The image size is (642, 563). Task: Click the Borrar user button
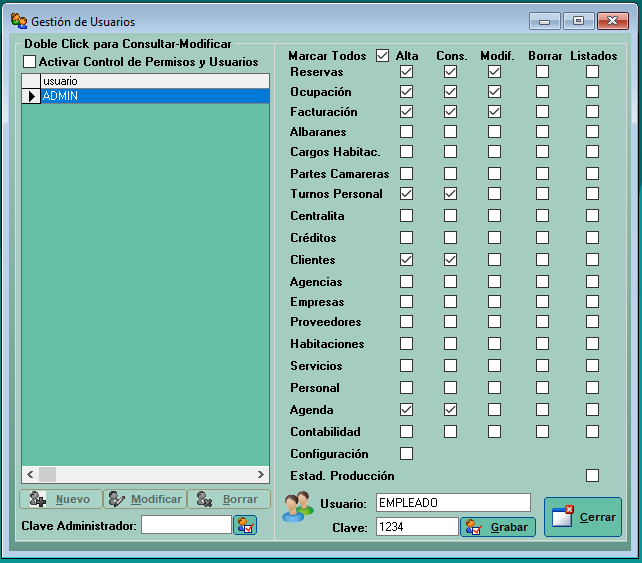click(229, 499)
